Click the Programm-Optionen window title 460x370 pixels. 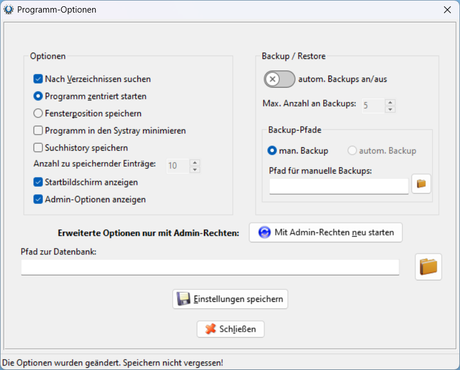(57, 10)
